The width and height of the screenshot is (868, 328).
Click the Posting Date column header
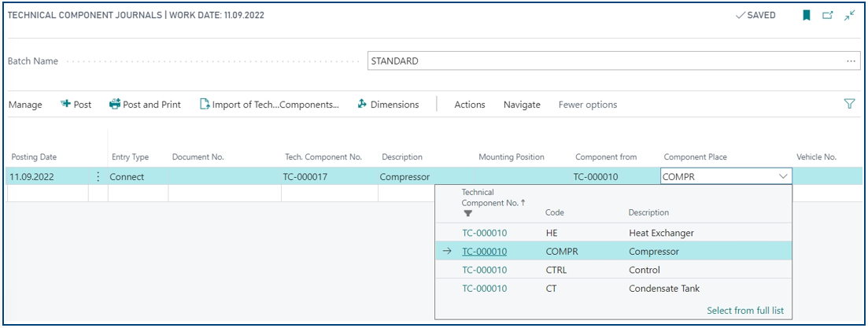coord(34,157)
